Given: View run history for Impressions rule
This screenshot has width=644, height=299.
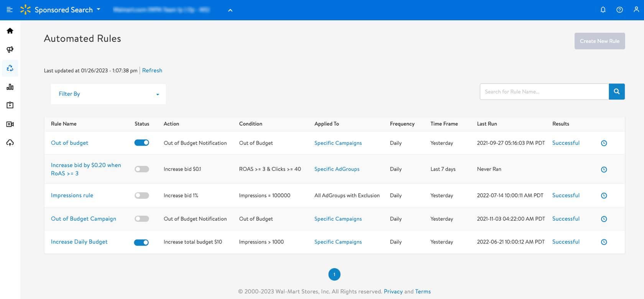Looking at the screenshot, I should pos(604,195).
